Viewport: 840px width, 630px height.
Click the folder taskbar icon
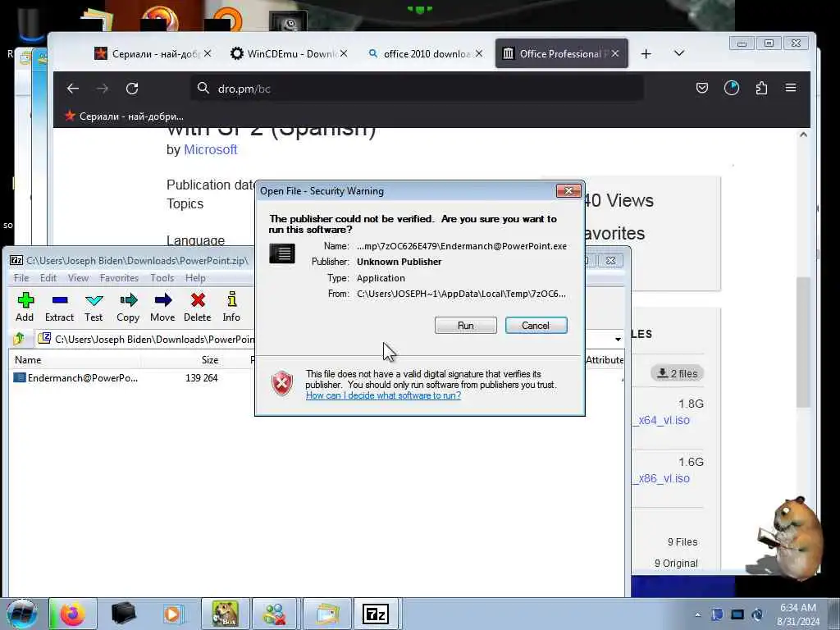click(x=327, y=614)
